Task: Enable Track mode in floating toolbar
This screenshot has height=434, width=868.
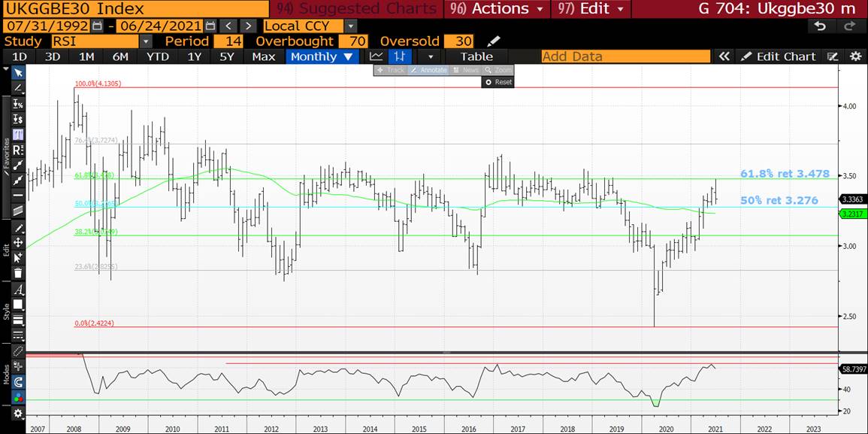Action: 391,70
